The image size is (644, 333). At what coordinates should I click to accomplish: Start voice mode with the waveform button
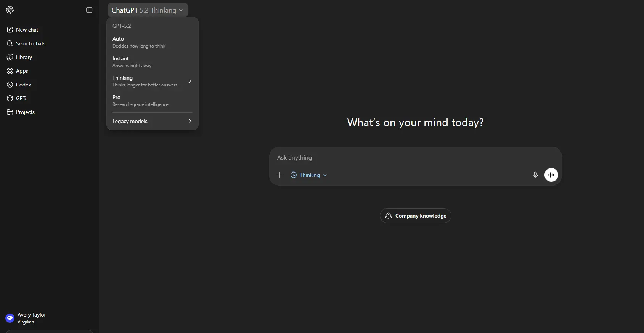pyautogui.click(x=551, y=175)
